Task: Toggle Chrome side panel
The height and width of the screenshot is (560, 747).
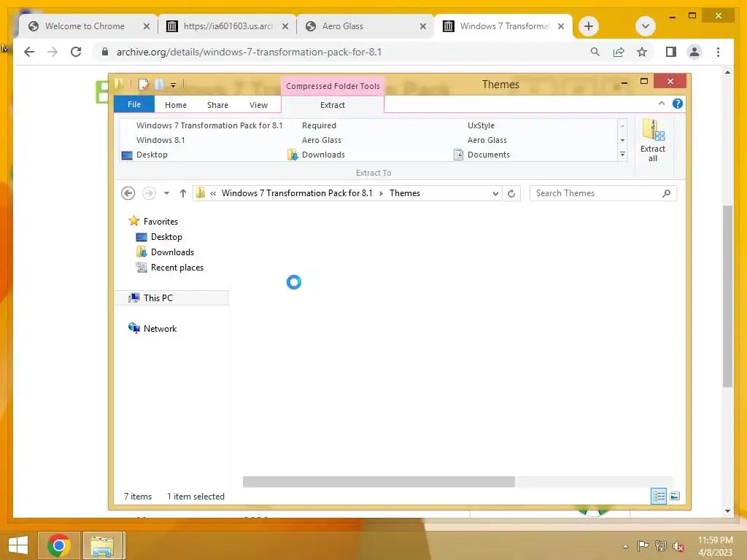Action: pyautogui.click(x=671, y=52)
